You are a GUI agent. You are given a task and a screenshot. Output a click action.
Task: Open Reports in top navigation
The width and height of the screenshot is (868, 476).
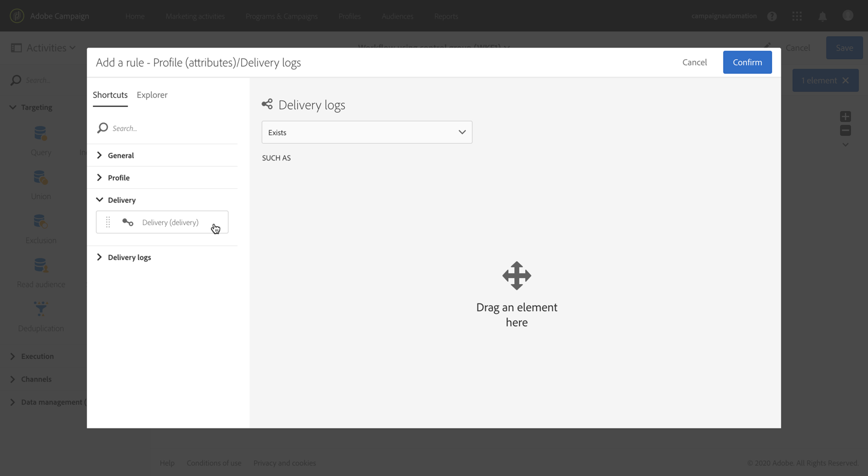tap(446, 16)
